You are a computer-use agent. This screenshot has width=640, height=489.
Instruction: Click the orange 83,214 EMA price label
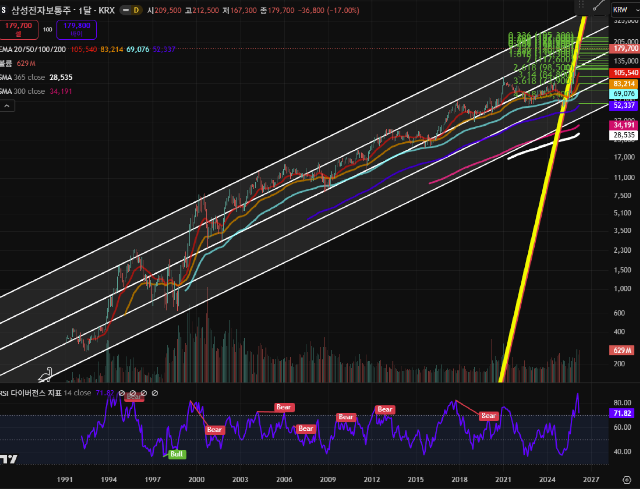pyautogui.click(x=624, y=84)
